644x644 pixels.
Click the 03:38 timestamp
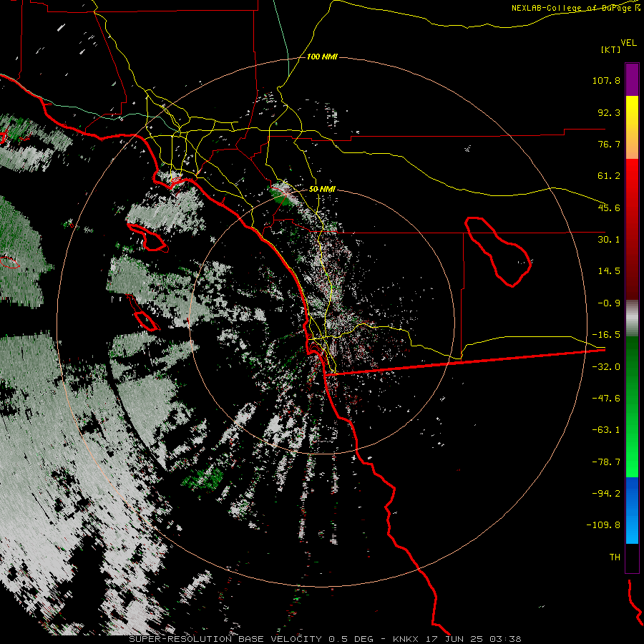(x=504, y=639)
